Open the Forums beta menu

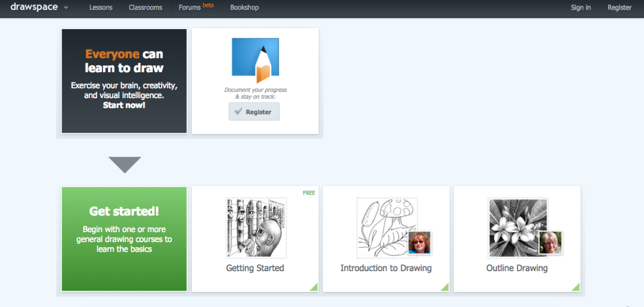tap(196, 8)
